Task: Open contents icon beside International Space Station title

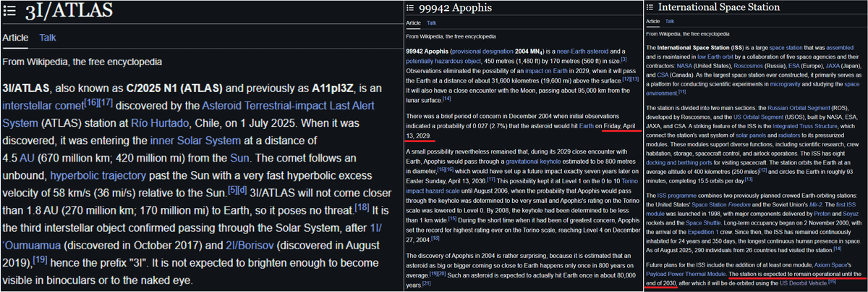Action: 650,8
